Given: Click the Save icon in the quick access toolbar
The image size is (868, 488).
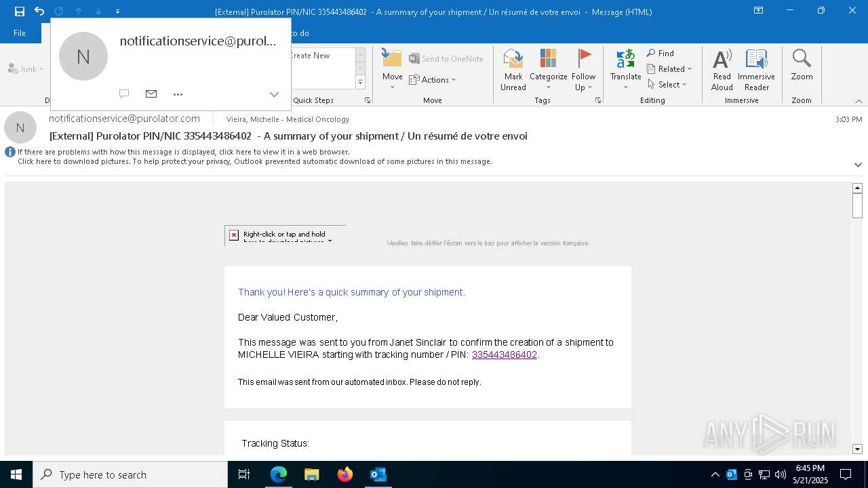Looking at the screenshot, I should click(x=19, y=12).
